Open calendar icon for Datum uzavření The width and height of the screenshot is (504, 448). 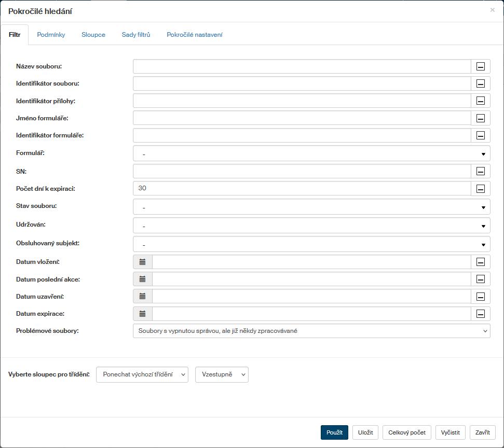click(x=143, y=297)
